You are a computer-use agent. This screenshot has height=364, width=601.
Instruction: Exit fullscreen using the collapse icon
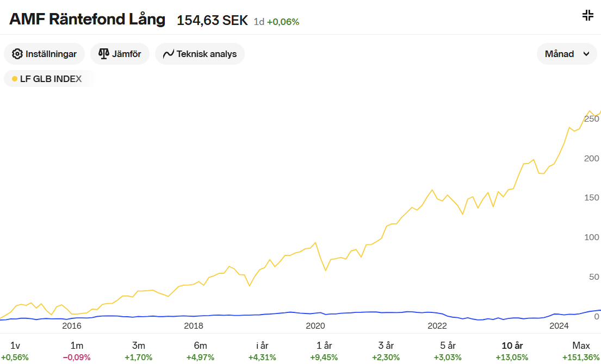pos(587,15)
